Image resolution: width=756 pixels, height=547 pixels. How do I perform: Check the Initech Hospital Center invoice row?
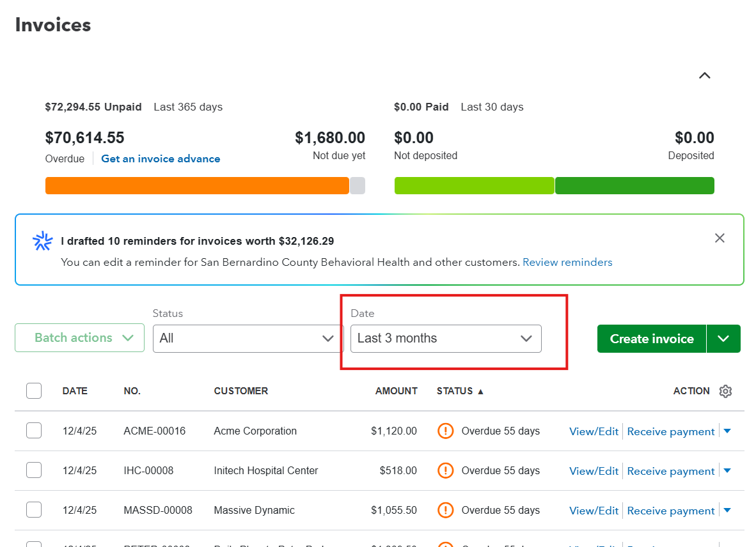tap(34, 470)
